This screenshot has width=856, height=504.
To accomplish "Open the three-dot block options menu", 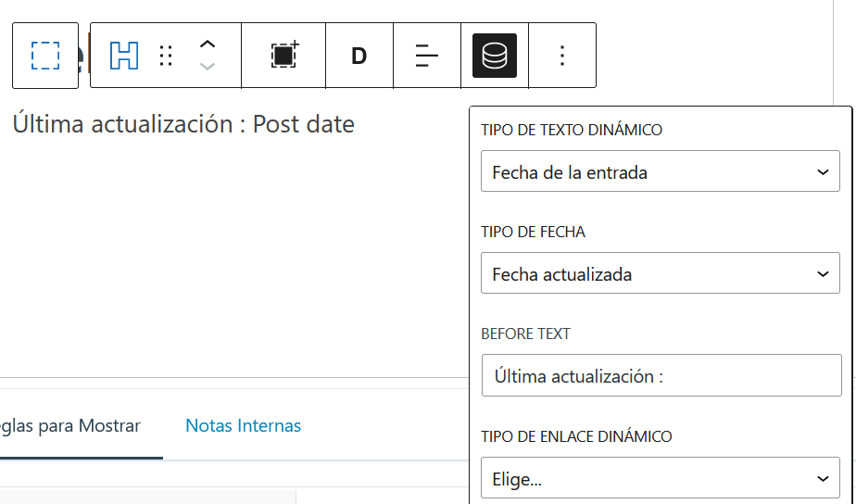I will [x=562, y=56].
